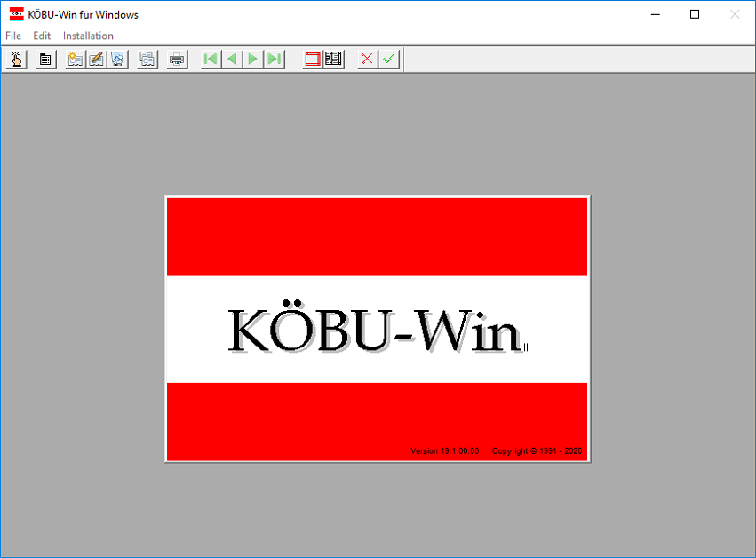Image resolution: width=756 pixels, height=558 pixels.
Task: Cancel with the red X icon
Action: click(368, 60)
